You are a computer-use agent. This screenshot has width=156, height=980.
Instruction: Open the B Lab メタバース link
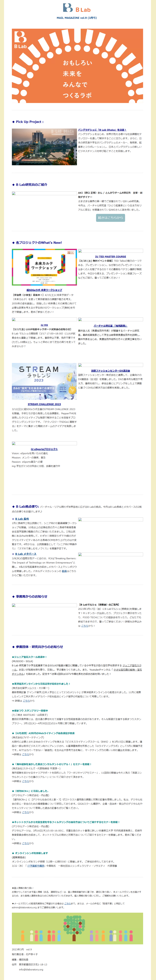26,554
